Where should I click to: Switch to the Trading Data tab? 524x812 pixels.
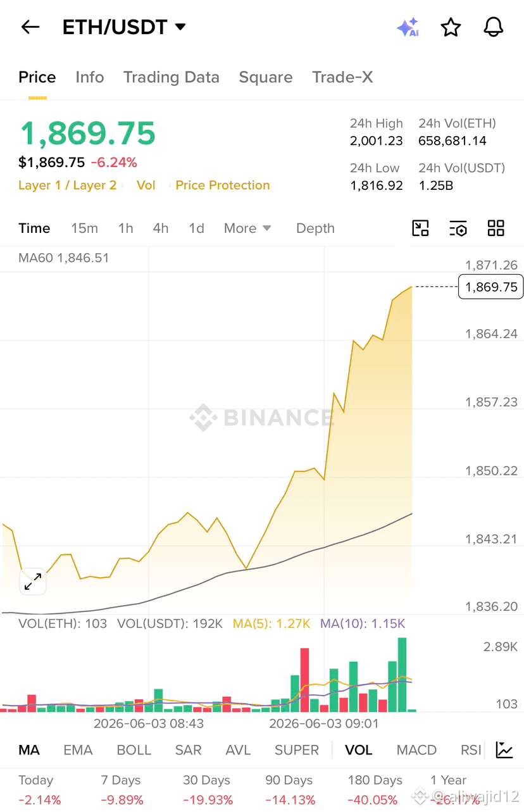click(172, 77)
